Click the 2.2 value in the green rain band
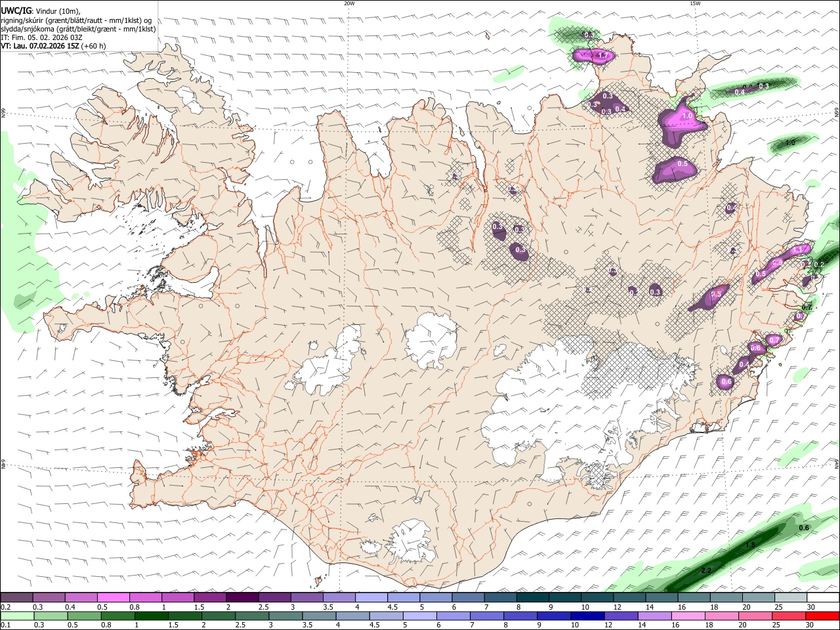The height and width of the screenshot is (630, 840). click(706, 570)
